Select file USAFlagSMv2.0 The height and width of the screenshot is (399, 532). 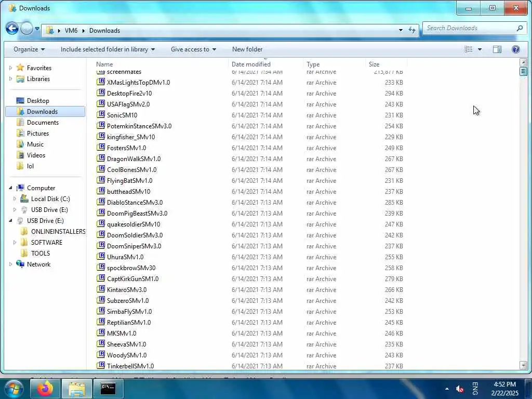click(x=128, y=104)
